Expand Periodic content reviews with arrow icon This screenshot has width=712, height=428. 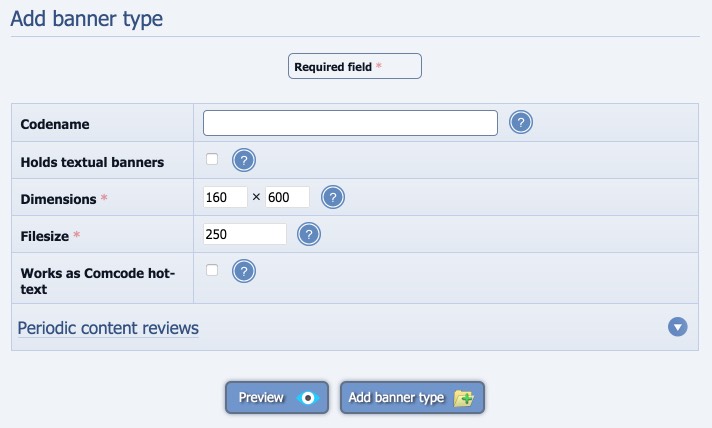click(x=677, y=327)
